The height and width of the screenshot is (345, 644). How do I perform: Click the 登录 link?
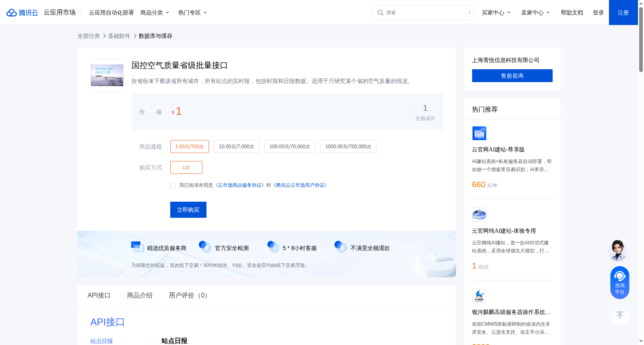(599, 12)
